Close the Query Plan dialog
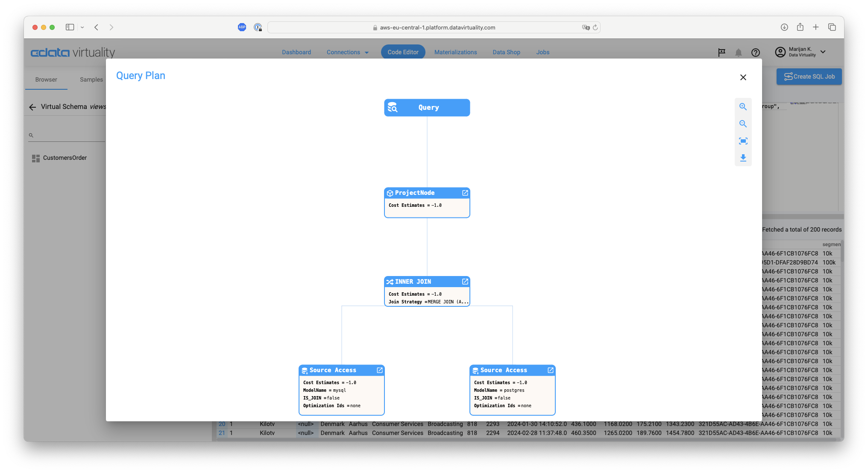Viewport: 868px width, 473px height. click(743, 77)
